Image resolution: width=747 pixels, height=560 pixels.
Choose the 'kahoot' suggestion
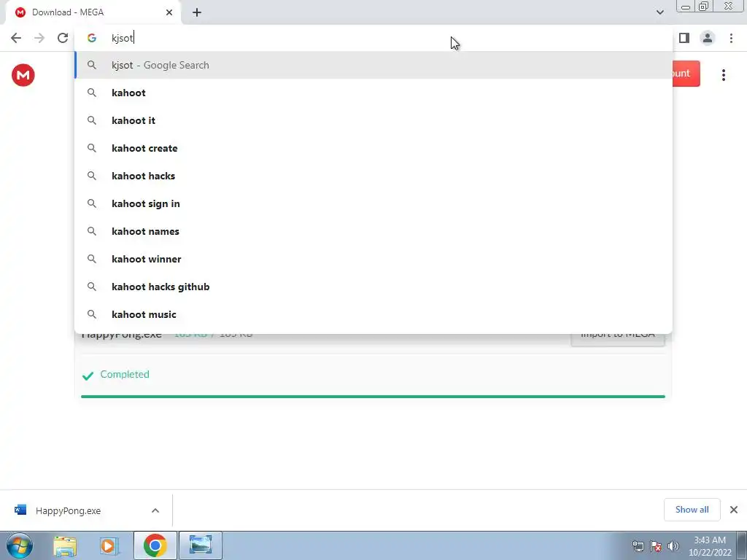pos(373,93)
